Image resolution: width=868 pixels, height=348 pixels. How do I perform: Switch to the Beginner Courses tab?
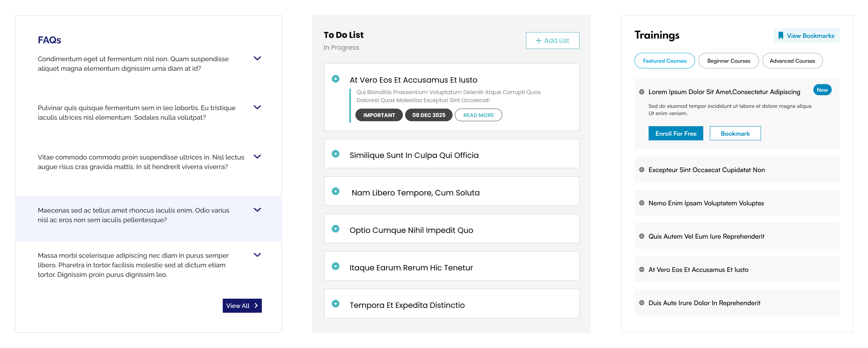(x=728, y=60)
